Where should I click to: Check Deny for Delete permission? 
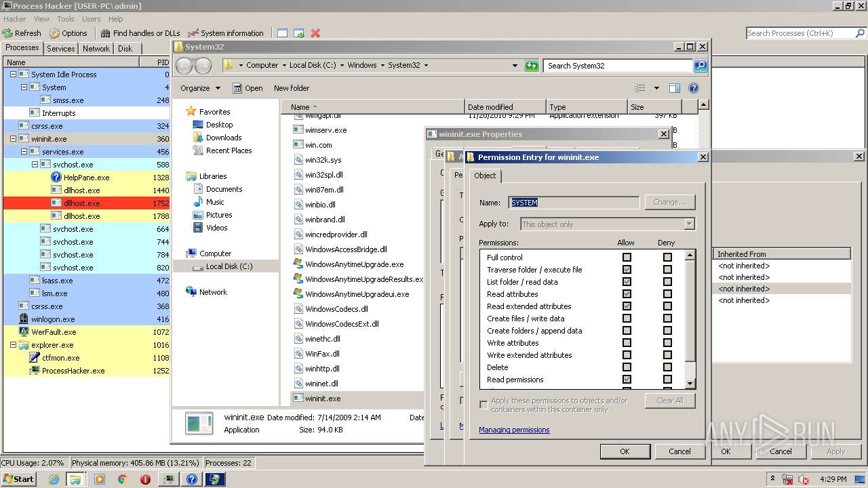click(667, 367)
